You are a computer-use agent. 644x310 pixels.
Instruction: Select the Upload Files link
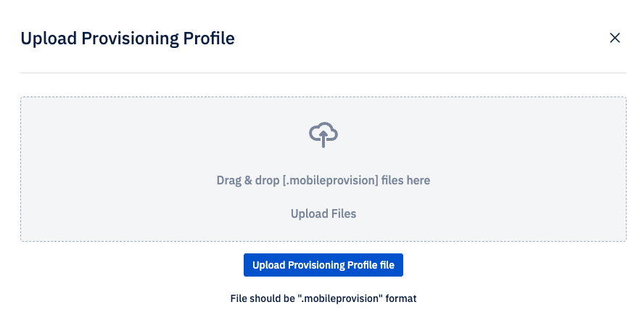(323, 213)
